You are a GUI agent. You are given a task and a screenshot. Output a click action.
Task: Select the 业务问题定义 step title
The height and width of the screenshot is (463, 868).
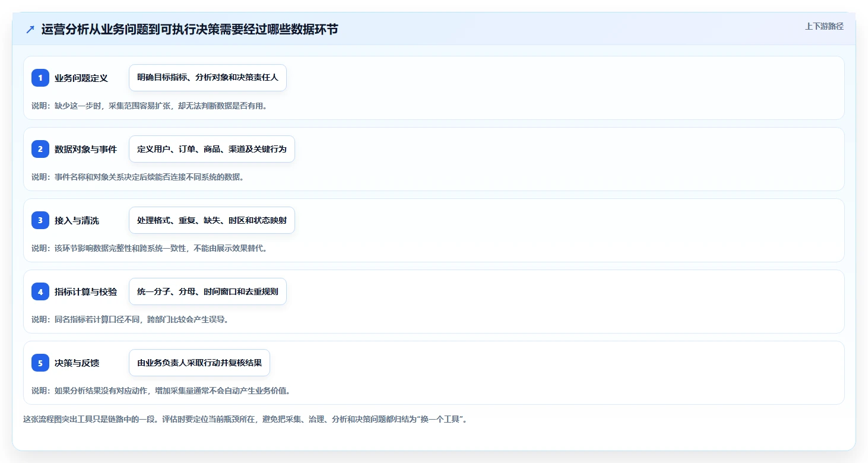[81, 78]
